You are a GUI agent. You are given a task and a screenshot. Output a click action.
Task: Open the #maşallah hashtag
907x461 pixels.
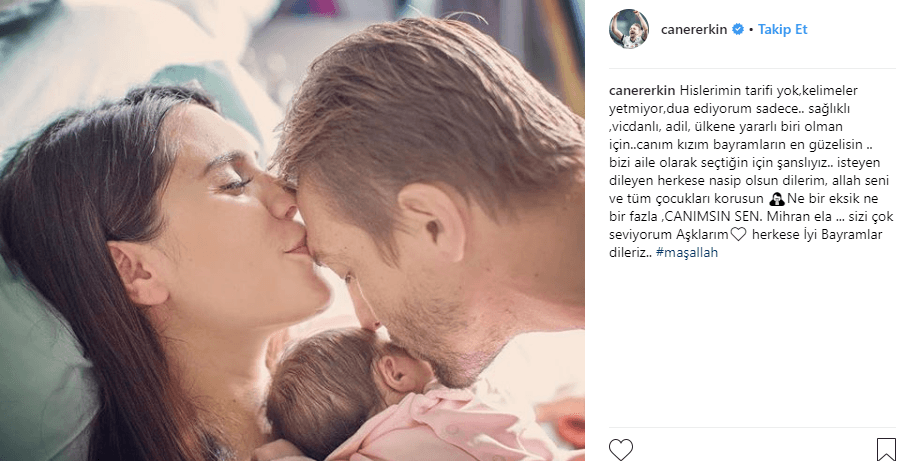coord(687,253)
